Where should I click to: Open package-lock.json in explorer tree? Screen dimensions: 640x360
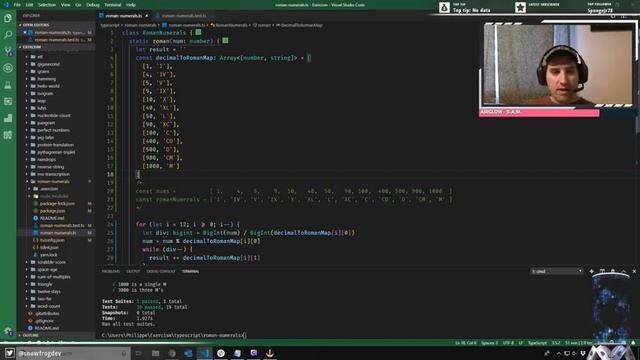[57, 204]
